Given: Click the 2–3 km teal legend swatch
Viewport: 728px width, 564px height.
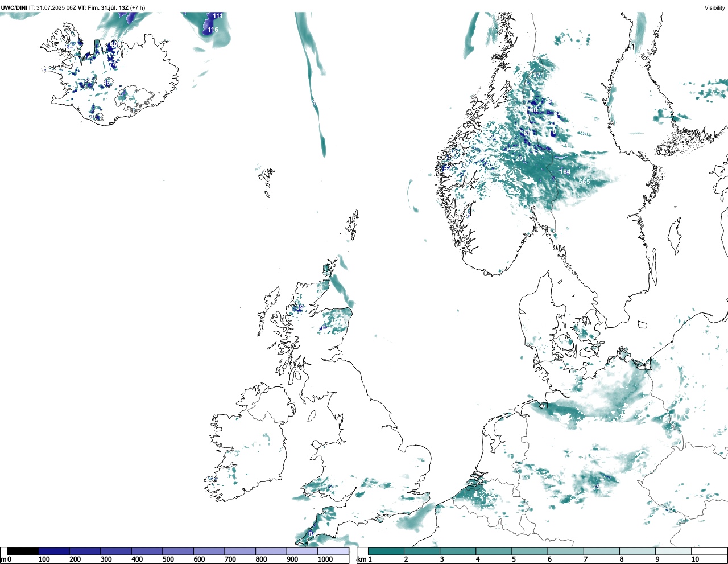Looking at the screenshot, I should tap(422, 551).
